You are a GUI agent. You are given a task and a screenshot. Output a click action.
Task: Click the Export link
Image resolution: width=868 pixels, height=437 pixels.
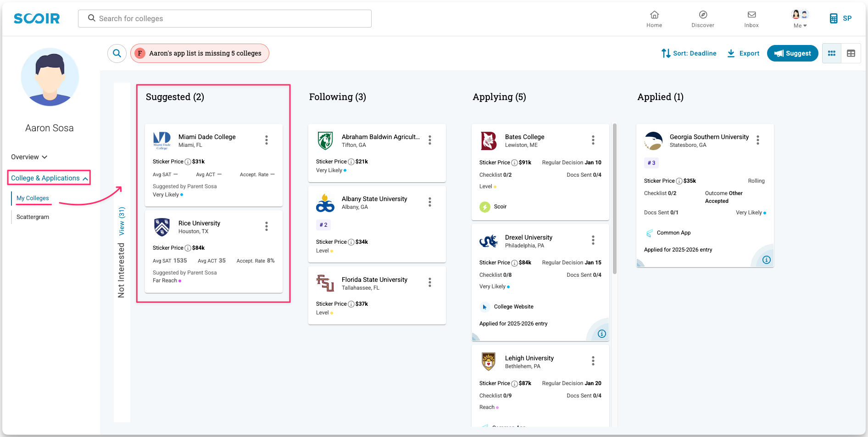point(744,53)
